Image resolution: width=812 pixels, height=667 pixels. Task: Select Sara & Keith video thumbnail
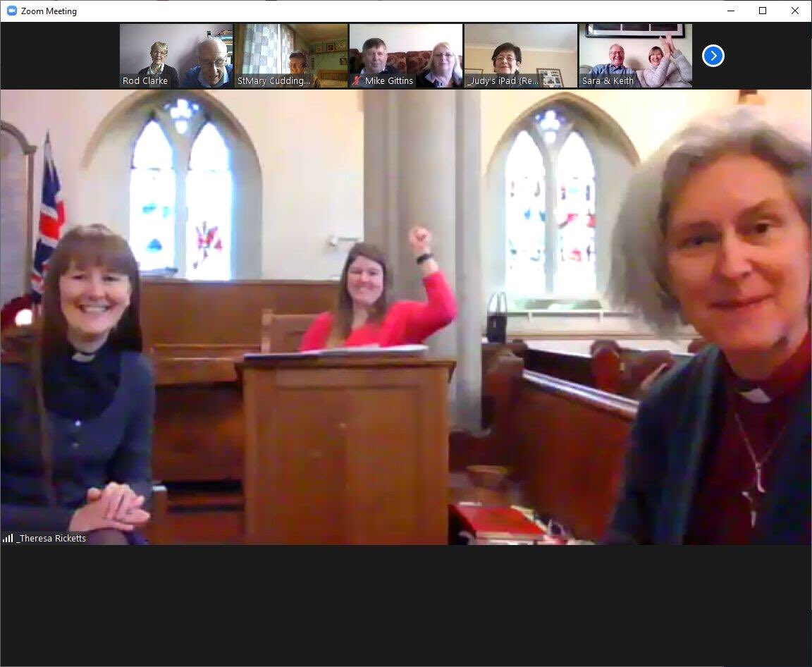tap(635, 56)
